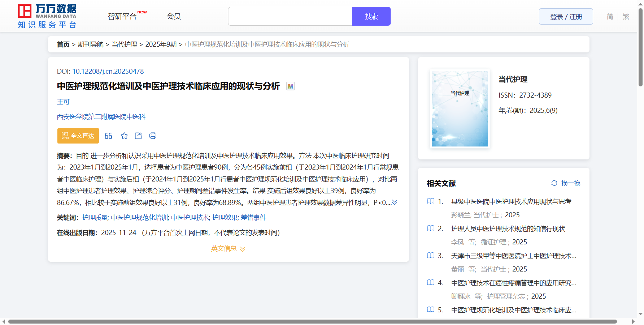644x325 pixels.
Task: Click the 登录 / 注册 button
Action: [566, 17]
